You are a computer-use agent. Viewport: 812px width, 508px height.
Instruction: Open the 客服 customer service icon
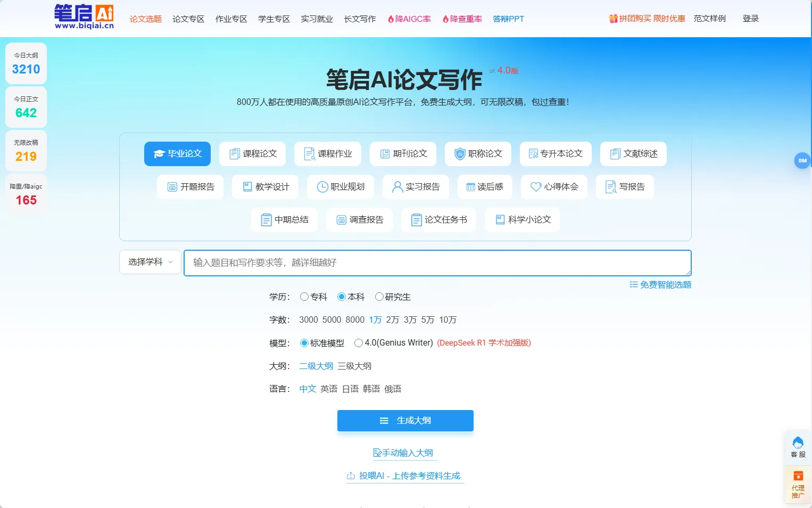pyautogui.click(x=798, y=447)
